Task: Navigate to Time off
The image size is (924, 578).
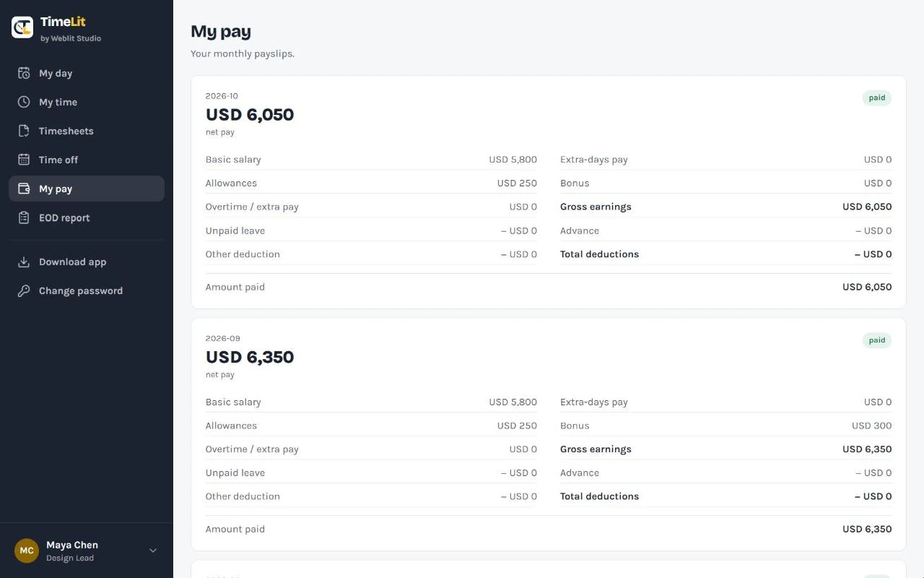Action: [87, 160]
